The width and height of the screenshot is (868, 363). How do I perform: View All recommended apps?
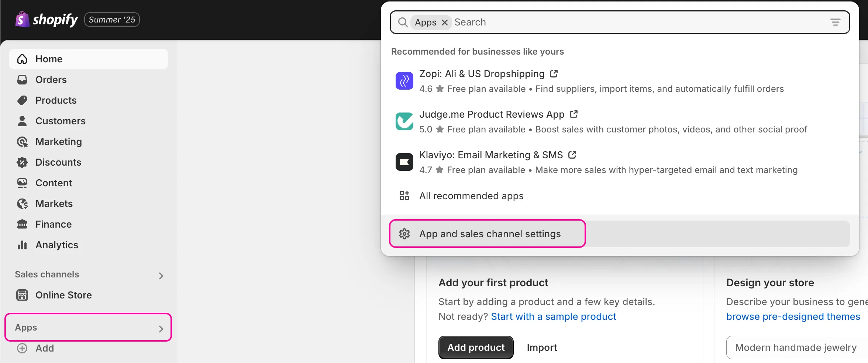pos(471,196)
